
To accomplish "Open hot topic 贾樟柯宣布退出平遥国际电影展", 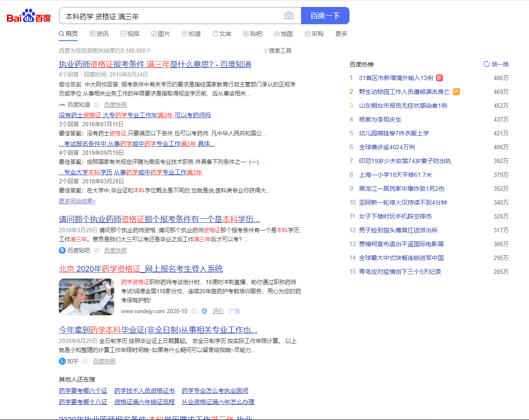I will (401, 244).
